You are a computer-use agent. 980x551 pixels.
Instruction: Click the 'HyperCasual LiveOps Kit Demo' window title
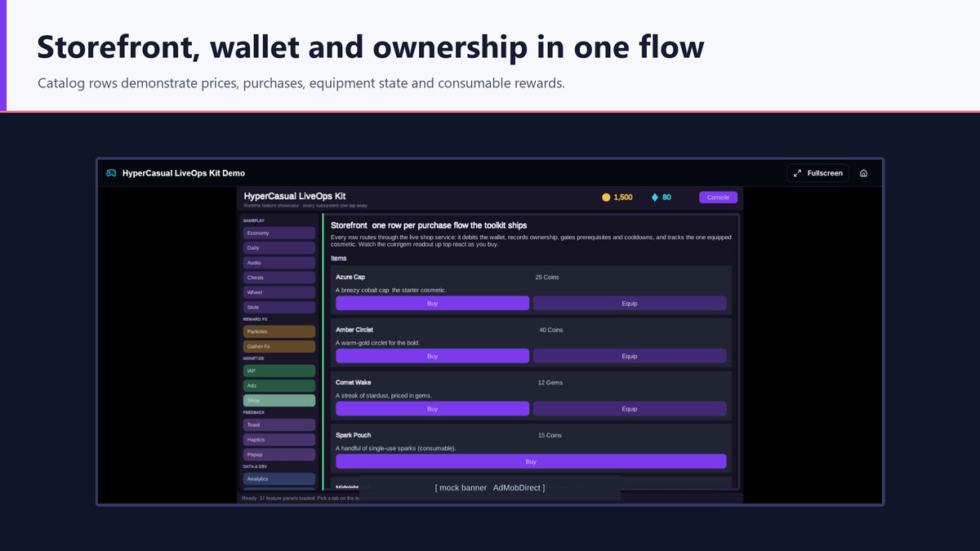tap(184, 173)
